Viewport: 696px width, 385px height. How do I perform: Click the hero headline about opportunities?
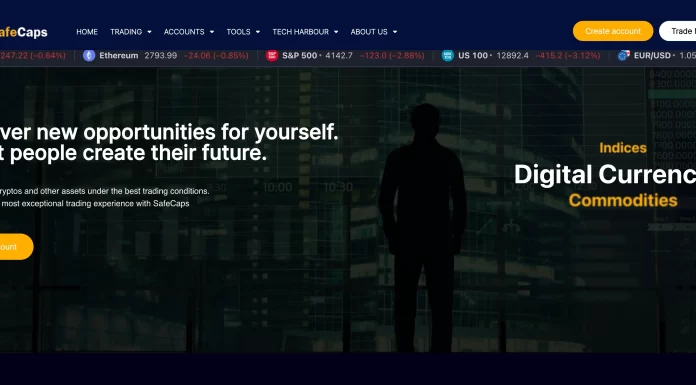coord(169,132)
